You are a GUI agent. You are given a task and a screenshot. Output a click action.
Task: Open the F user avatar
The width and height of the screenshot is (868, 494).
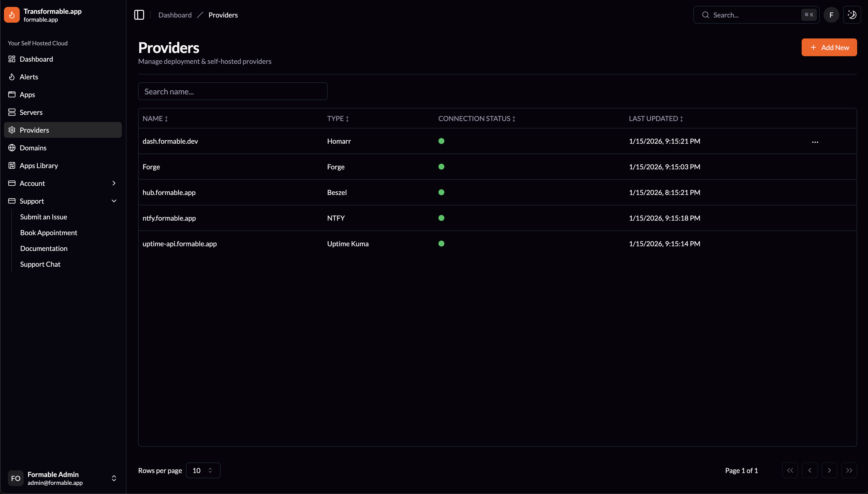click(831, 15)
